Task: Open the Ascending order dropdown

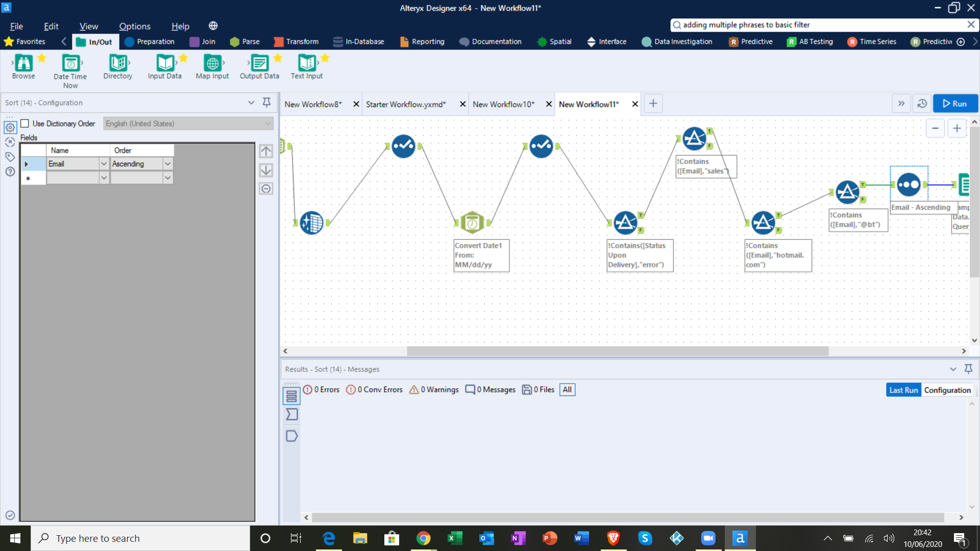Action: (x=167, y=164)
